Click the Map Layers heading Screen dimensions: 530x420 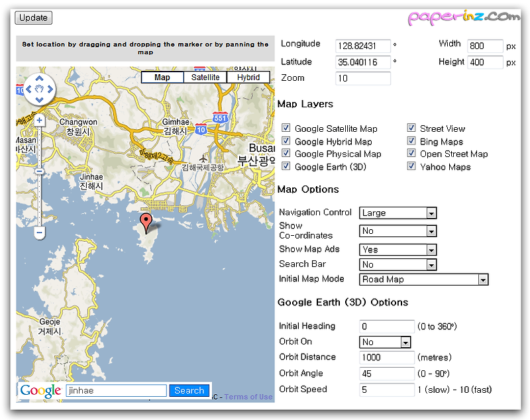click(305, 104)
